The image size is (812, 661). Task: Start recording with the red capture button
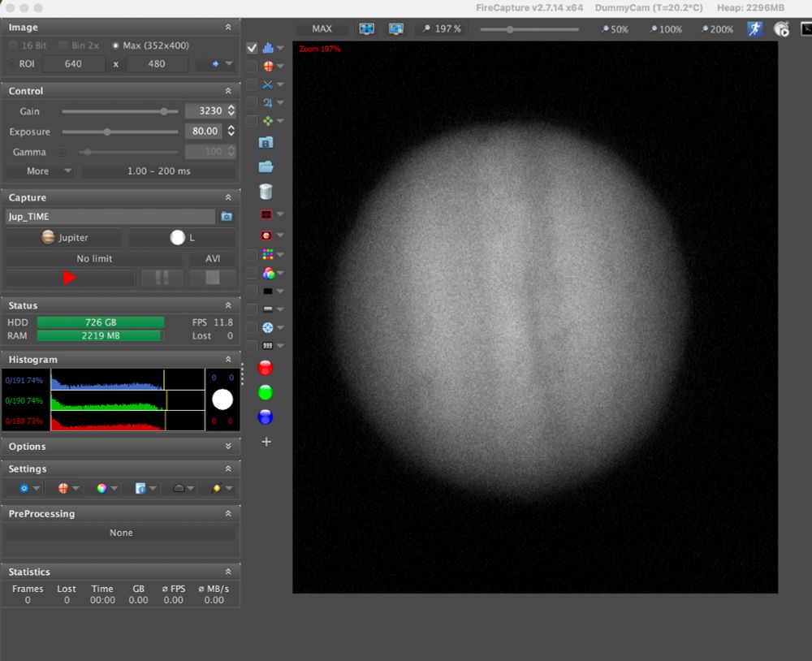70,277
